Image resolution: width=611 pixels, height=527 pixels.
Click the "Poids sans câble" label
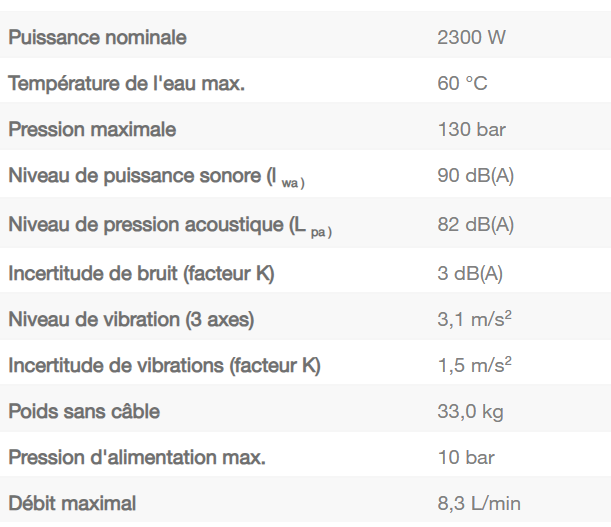(84, 412)
